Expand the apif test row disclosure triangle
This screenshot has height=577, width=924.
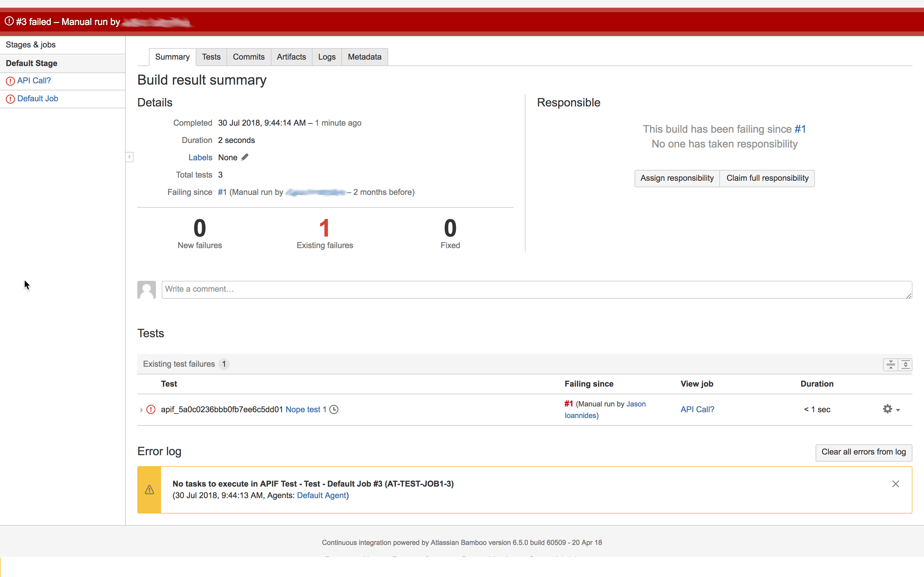tap(141, 410)
